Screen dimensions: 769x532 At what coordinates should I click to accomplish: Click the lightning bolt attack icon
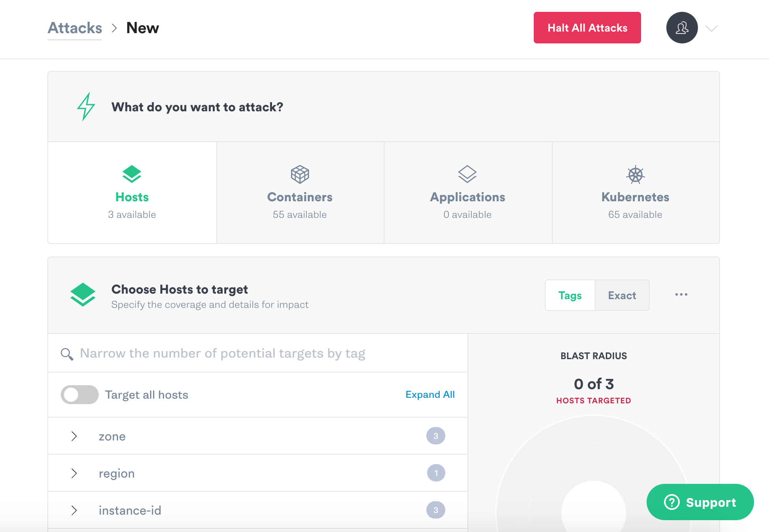tap(86, 106)
